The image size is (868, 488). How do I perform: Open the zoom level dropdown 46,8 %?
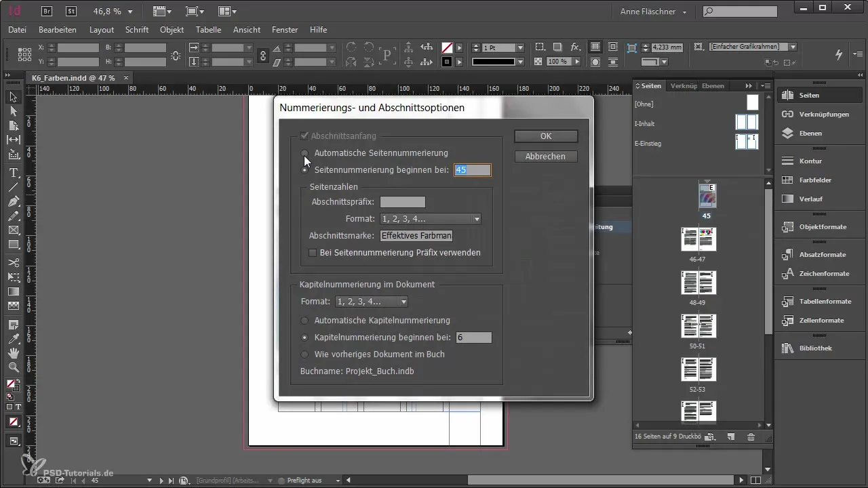[x=130, y=12]
